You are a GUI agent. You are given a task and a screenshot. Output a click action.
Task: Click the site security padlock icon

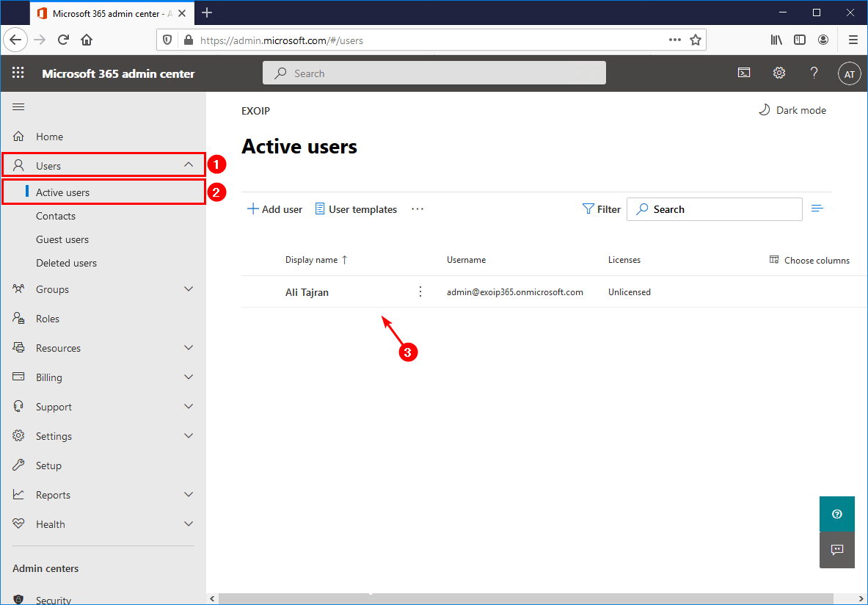coord(189,40)
